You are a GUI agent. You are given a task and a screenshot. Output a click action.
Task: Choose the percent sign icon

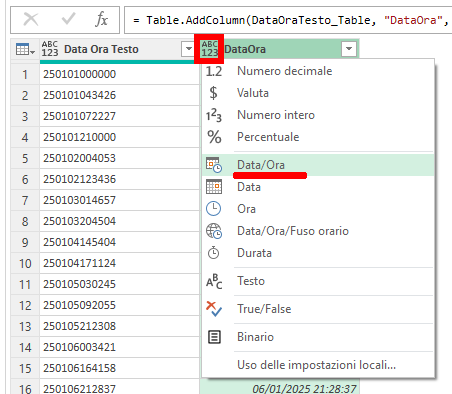pos(214,137)
